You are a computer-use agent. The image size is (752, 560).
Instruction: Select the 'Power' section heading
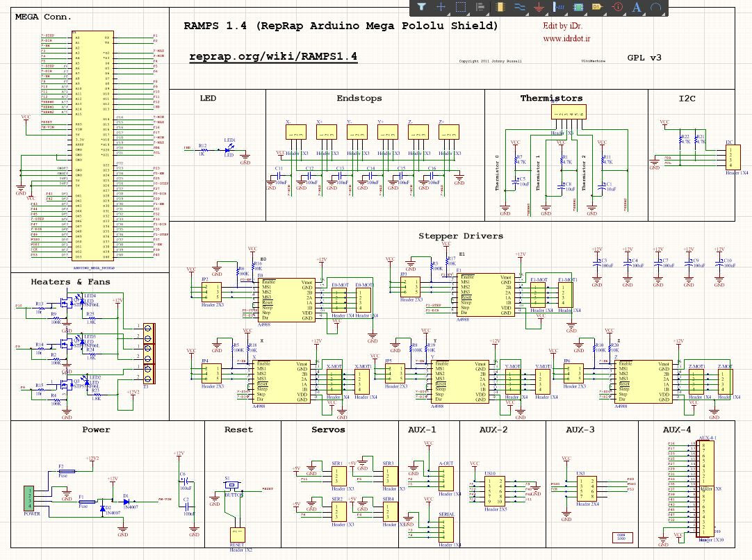(x=96, y=429)
